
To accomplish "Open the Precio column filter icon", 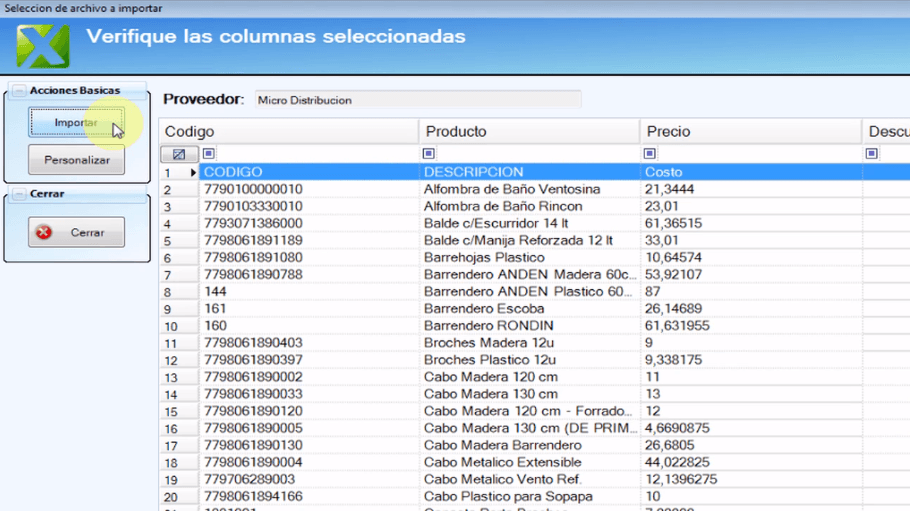I will [650, 154].
